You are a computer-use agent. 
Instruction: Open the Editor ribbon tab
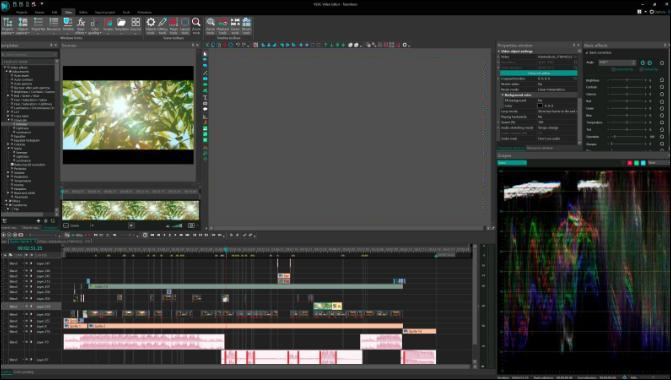(x=83, y=12)
